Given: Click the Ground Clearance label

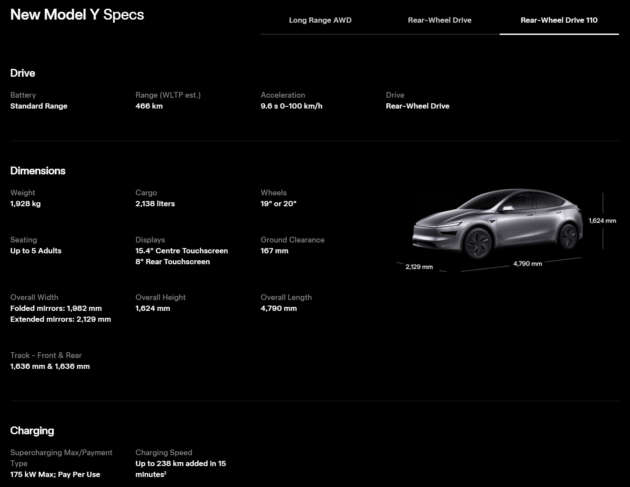Looking at the screenshot, I should 292,240.
